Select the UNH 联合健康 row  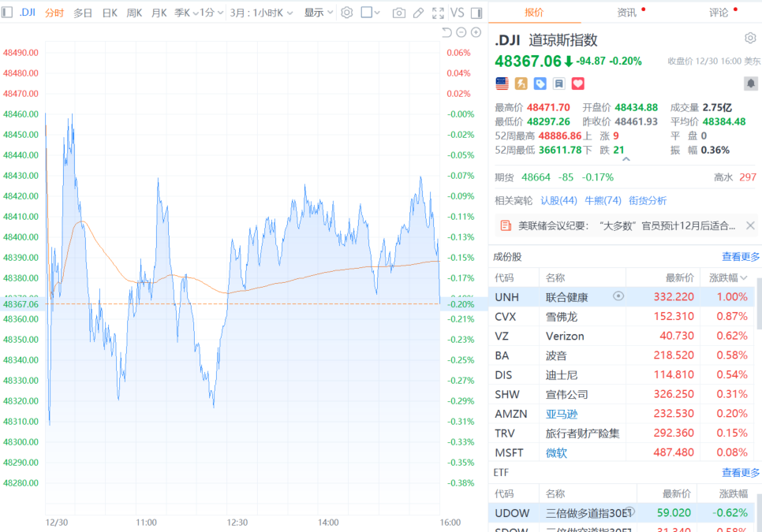click(622, 296)
